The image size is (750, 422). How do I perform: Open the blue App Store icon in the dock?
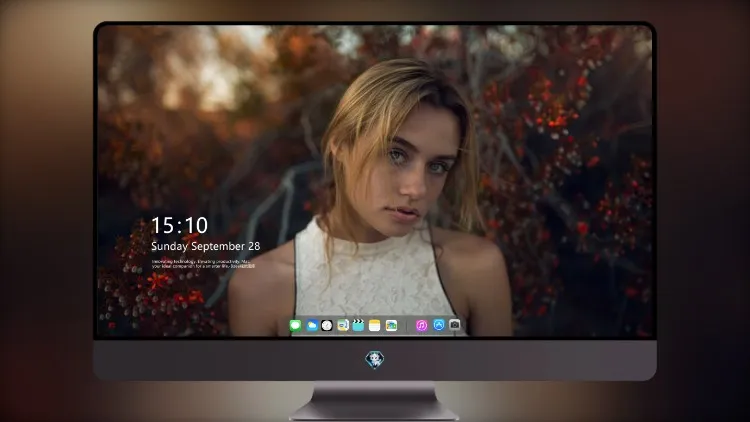[439, 325]
